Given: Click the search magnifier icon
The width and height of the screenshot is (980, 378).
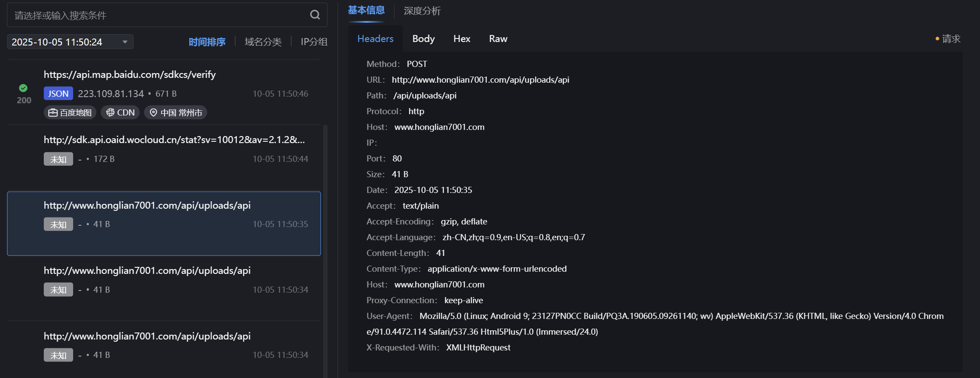Looking at the screenshot, I should 315,15.
